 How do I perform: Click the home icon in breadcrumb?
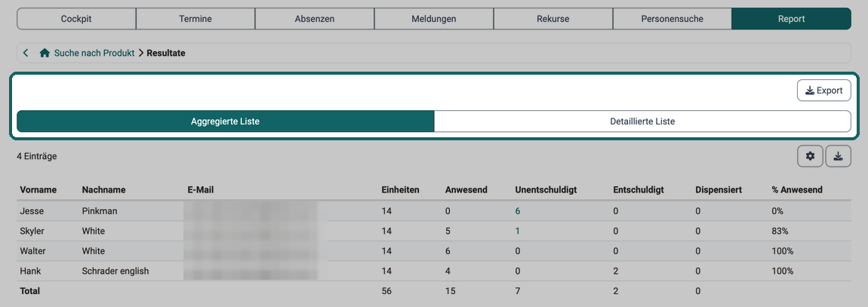point(45,53)
